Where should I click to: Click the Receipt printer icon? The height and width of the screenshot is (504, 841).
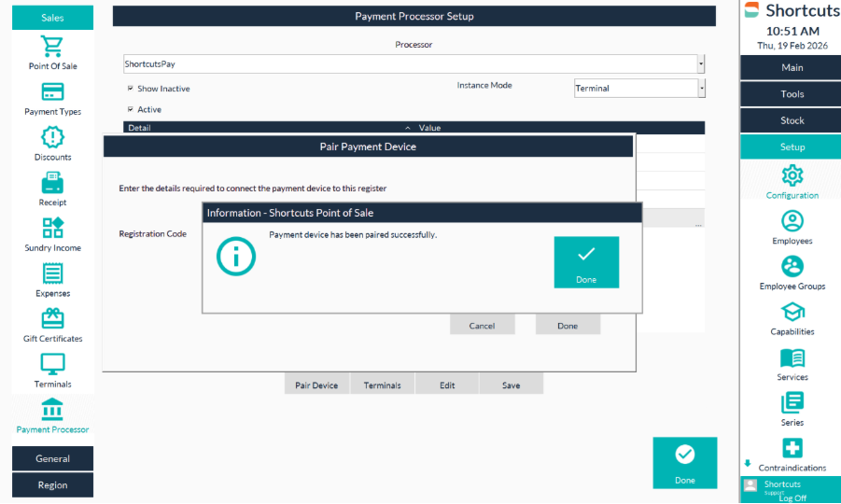coord(52,183)
